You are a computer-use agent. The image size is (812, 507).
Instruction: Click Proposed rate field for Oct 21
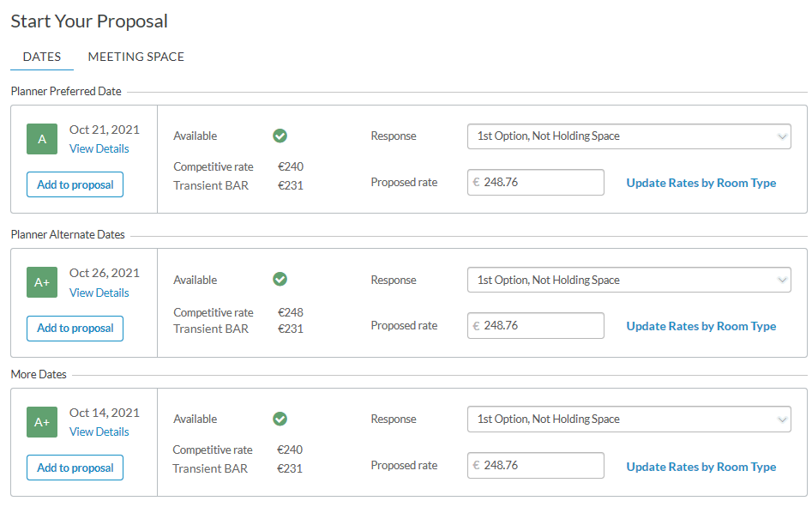coord(540,182)
